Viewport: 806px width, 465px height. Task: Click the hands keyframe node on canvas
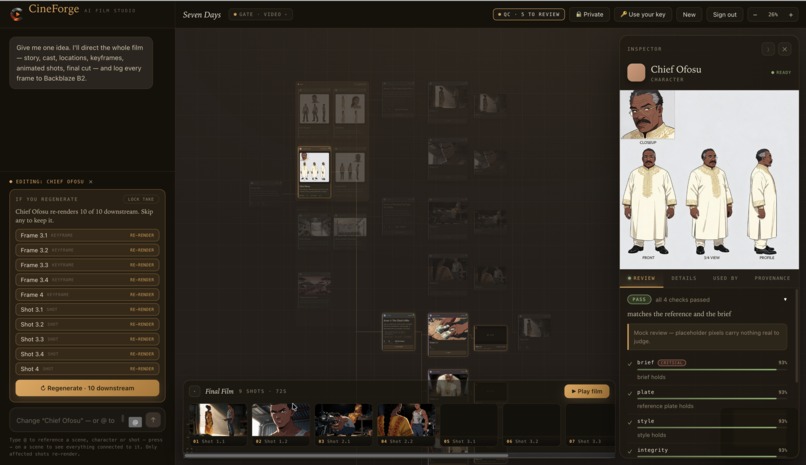tap(448, 334)
